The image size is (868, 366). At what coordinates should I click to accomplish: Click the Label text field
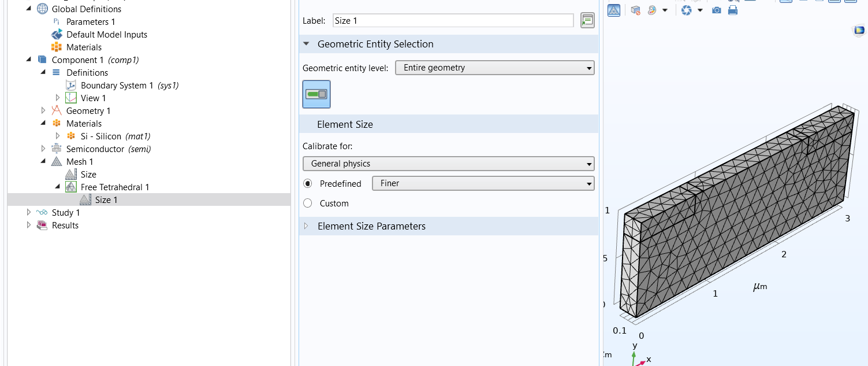point(453,21)
